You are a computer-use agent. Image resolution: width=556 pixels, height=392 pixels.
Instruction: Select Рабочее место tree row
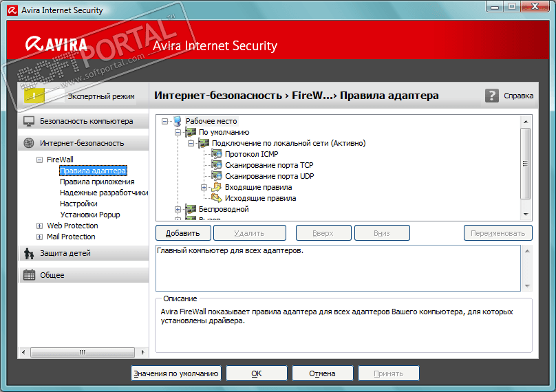coord(211,121)
